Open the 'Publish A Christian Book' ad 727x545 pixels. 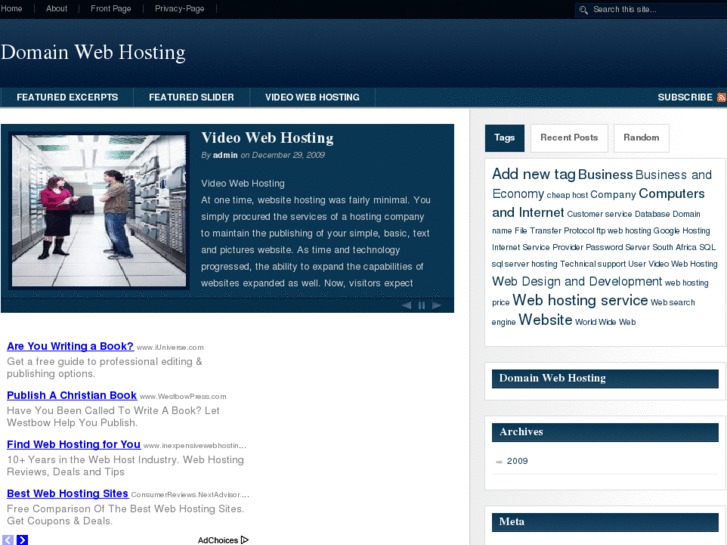pyautogui.click(x=71, y=396)
